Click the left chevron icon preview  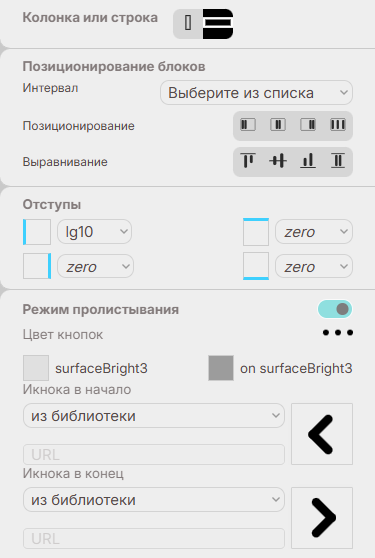(322, 434)
